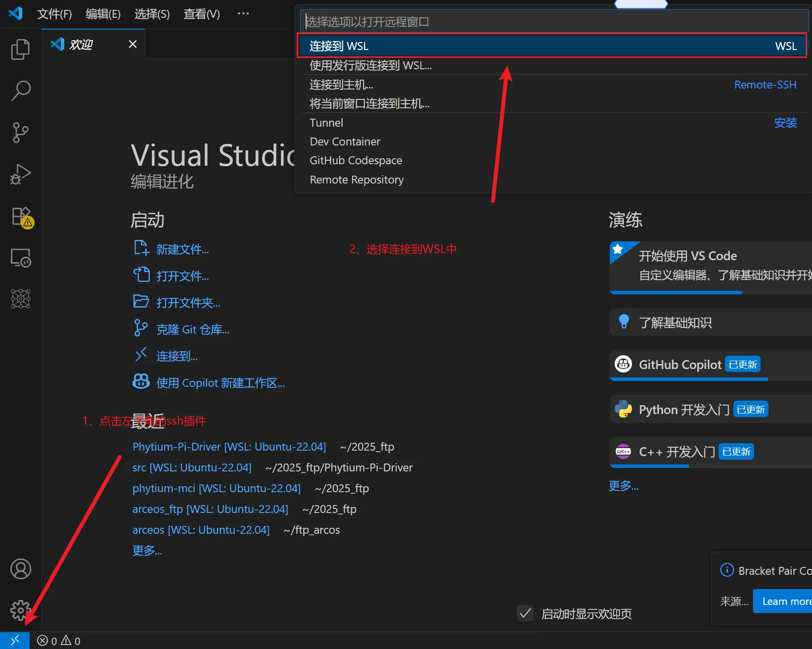Open Remote Explorer icon in activity bar
This screenshot has width=812, height=649.
click(x=20, y=258)
